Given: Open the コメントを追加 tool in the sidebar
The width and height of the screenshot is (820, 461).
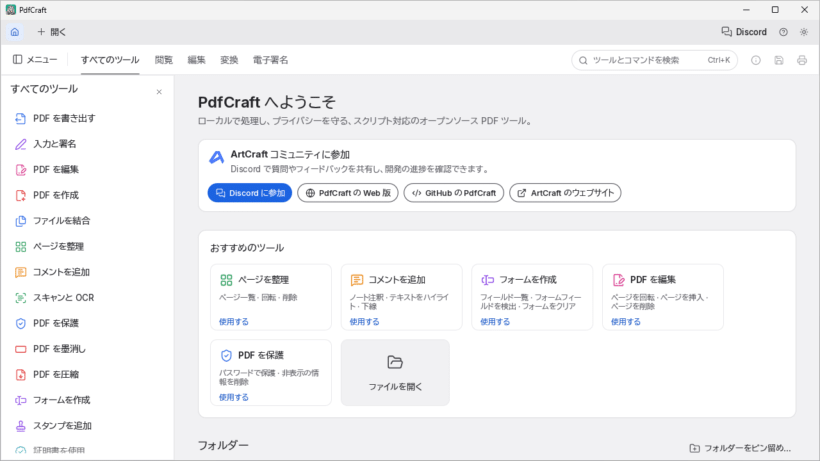Looking at the screenshot, I should tap(87, 272).
